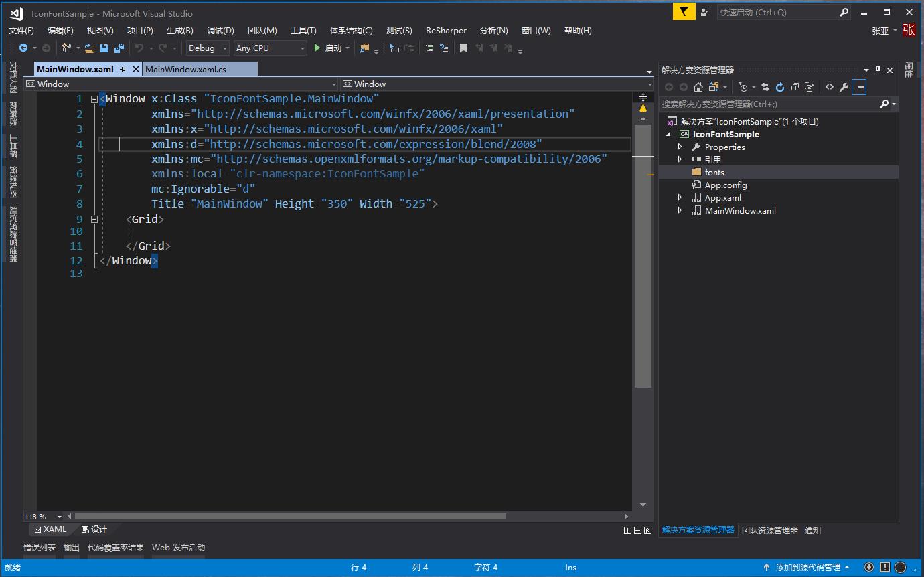Expand the App.xaml node
924x577 pixels.
[680, 197]
